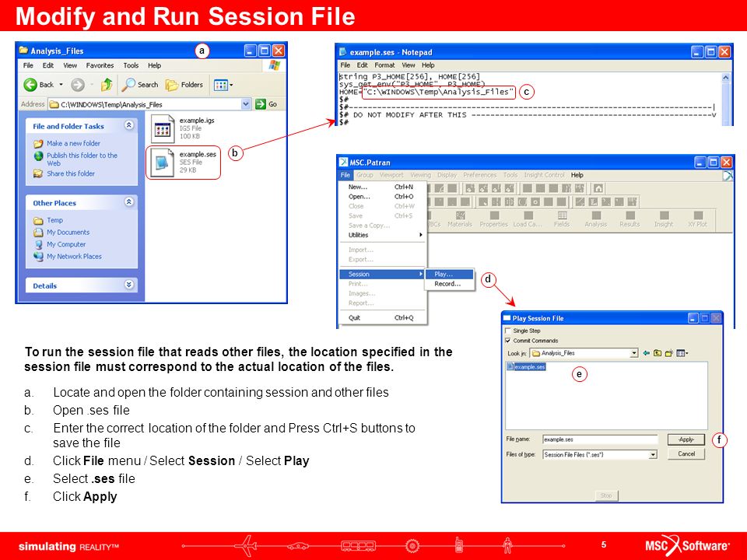Click Create New Folder icon in Play Session File
The width and height of the screenshot is (747, 560).
(669, 353)
